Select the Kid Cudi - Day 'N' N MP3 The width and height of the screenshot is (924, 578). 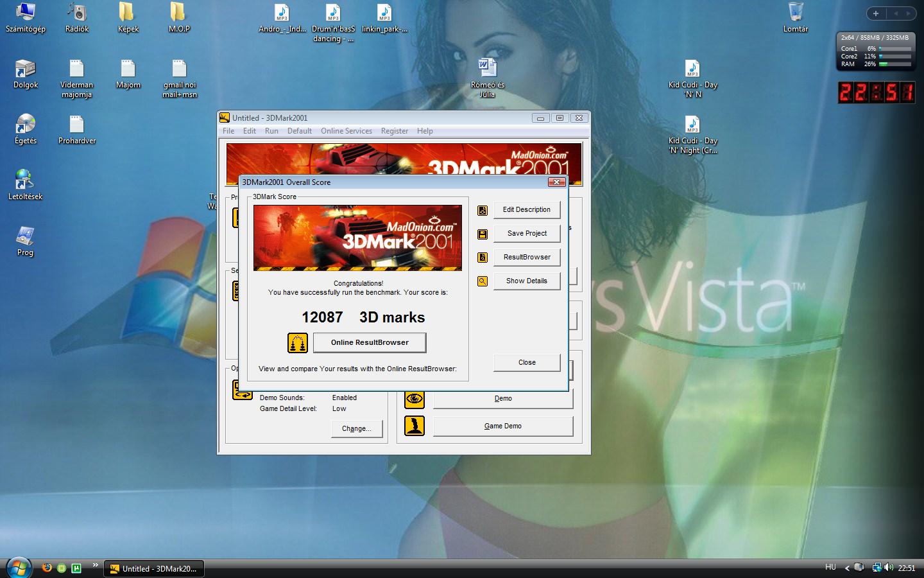[x=692, y=78]
